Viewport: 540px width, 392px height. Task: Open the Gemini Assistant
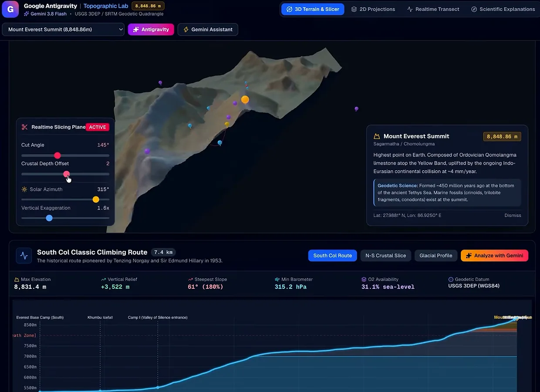click(x=208, y=30)
